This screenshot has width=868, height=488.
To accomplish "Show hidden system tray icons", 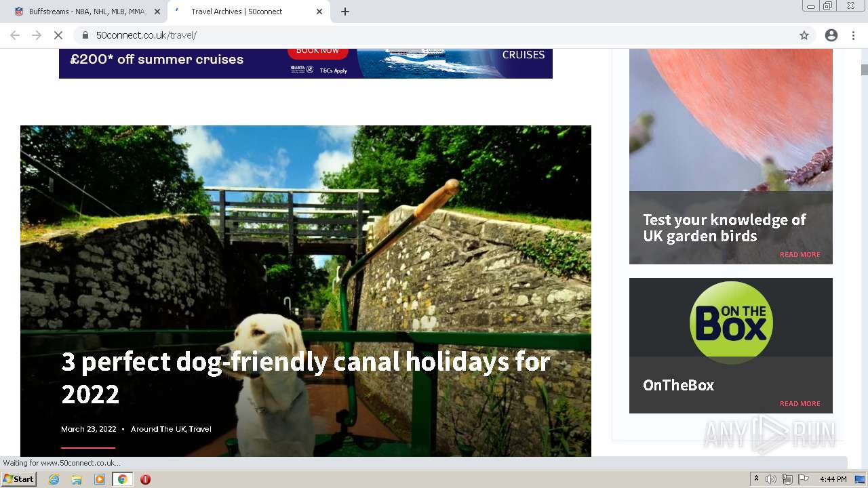I will pyautogui.click(x=756, y=479).
